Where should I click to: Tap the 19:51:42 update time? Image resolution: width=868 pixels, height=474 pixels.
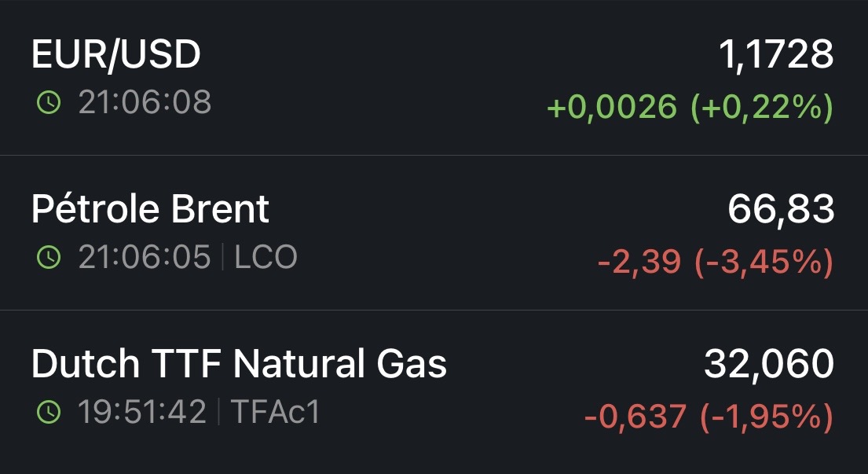click(142, 412)
